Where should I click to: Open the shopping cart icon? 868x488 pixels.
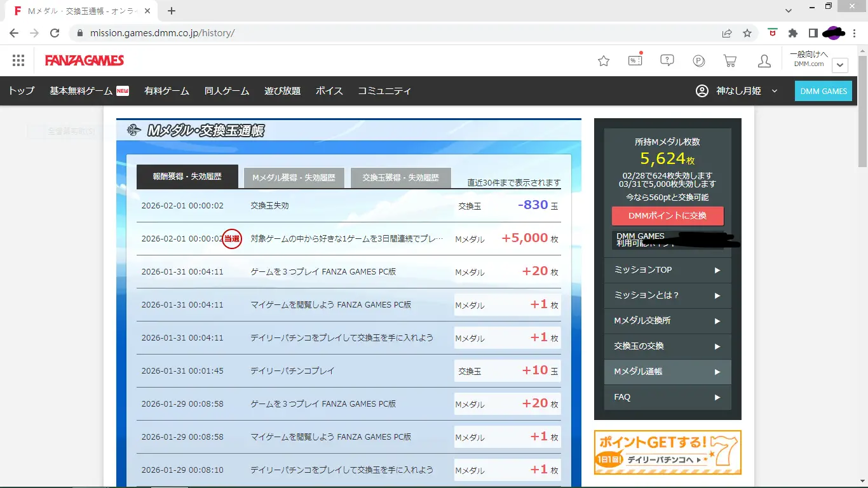(730, 61)
